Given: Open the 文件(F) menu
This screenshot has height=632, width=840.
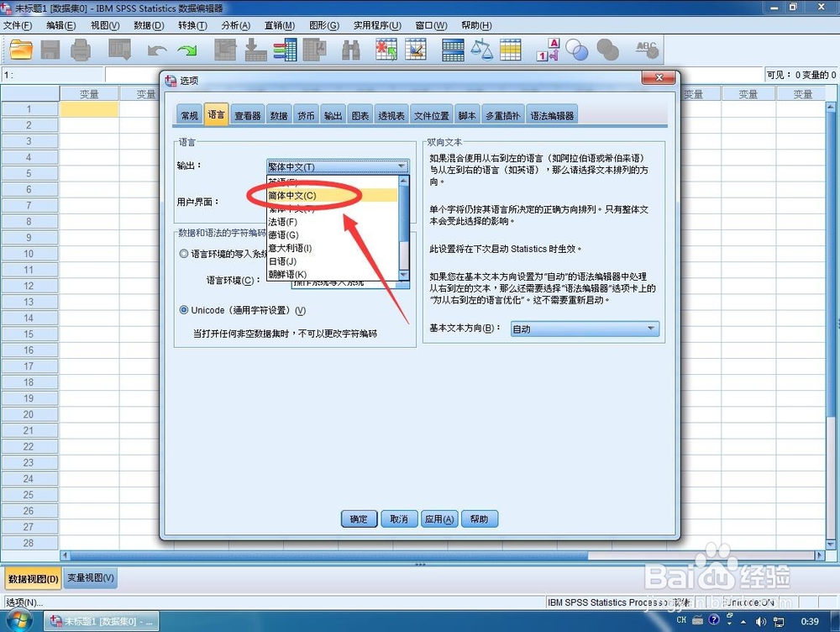Looking at the screenshot, I should click(x=18, y=25).
